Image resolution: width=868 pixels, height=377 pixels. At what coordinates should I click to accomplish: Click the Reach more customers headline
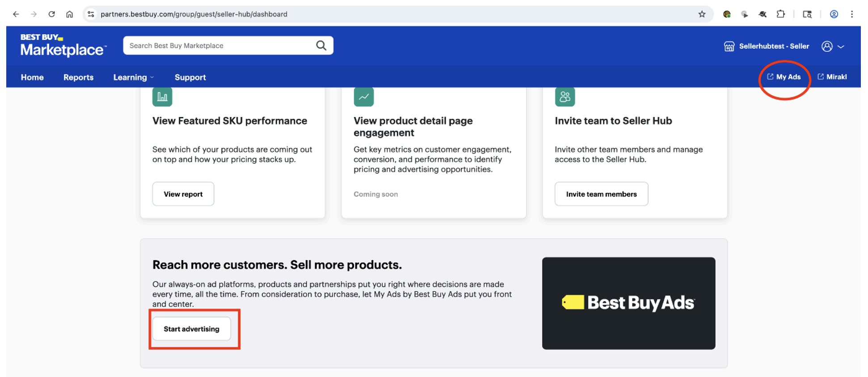tap(277, 265)
